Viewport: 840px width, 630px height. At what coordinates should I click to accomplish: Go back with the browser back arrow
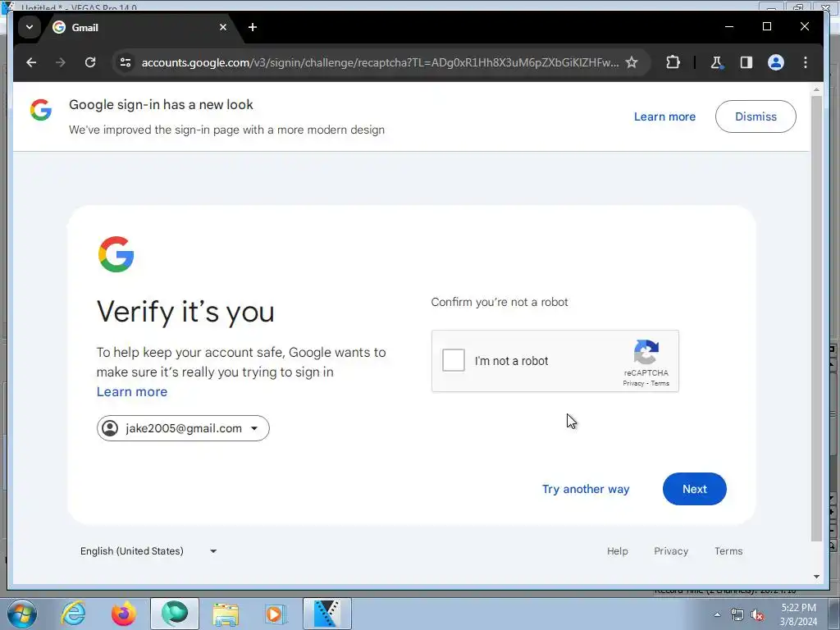tap(31, 62)
